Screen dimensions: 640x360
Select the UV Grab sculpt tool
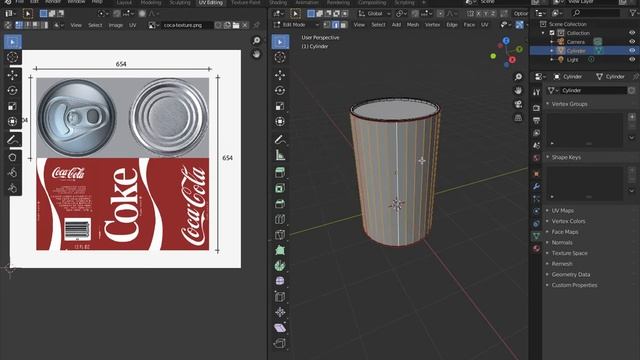point(12,157)
